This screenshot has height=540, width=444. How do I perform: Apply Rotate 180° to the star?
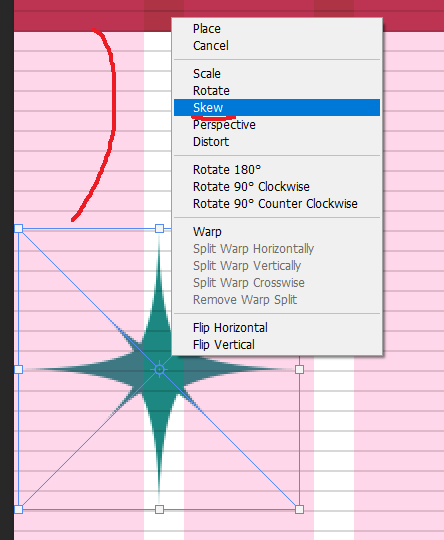click(x=277, y=170)
